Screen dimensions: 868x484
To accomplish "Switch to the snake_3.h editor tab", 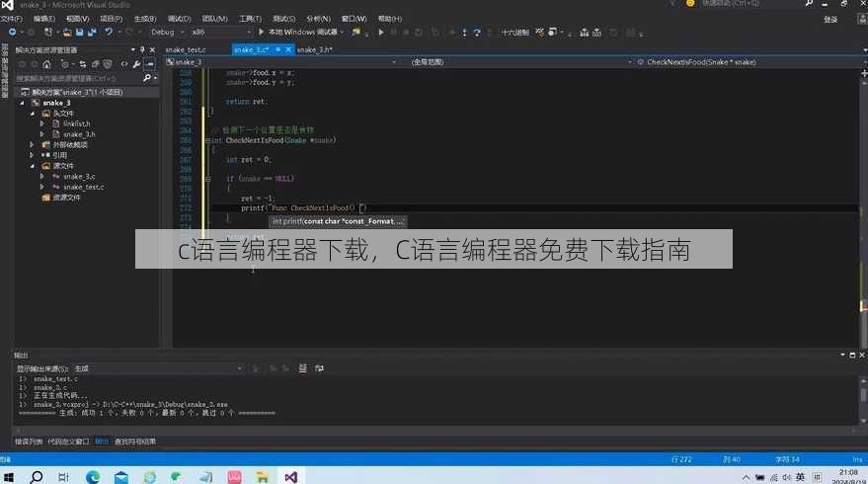I will coord(314,49).
